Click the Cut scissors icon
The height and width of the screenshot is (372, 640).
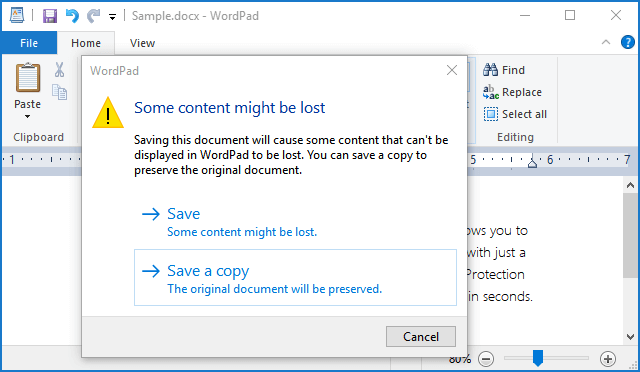[60, 70]
